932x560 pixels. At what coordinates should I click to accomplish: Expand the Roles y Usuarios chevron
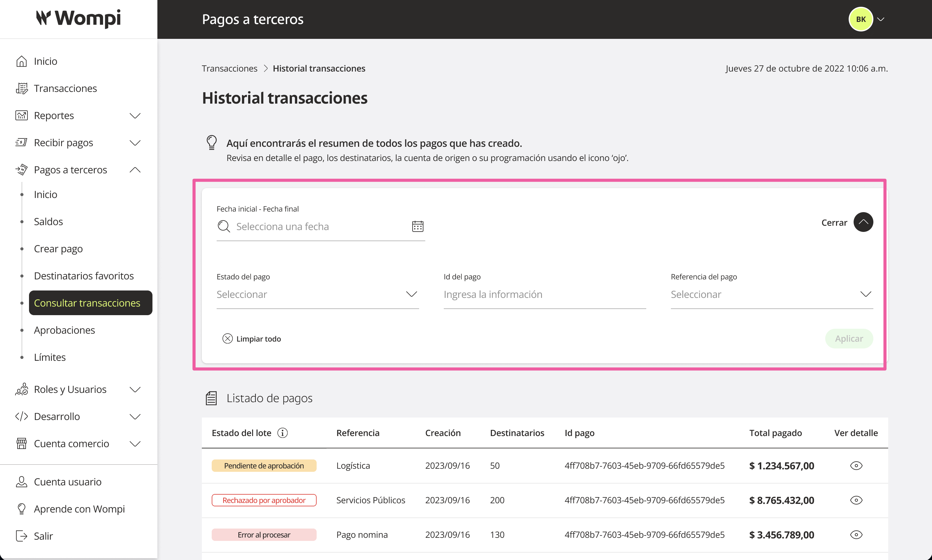(135, 389)
